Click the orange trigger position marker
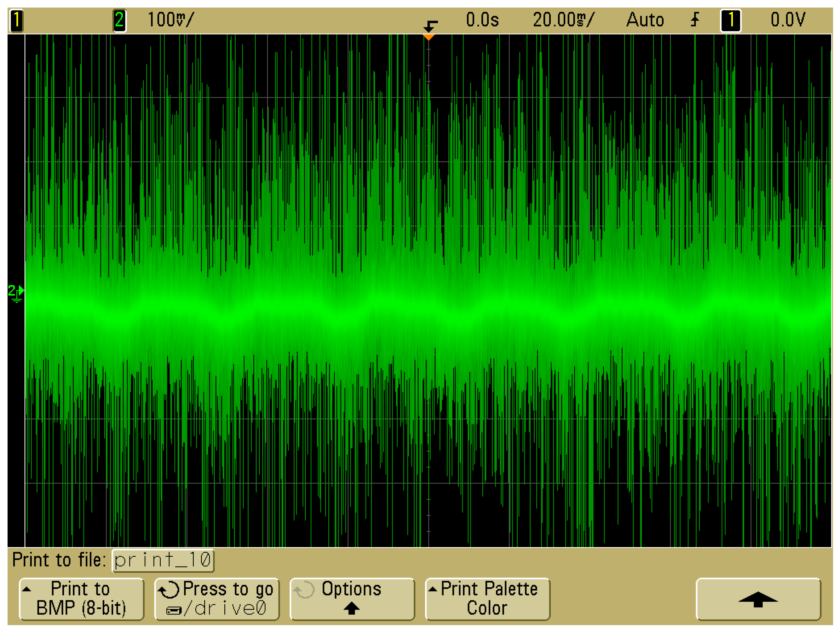The image size is (840, 633). pos(429,37)
